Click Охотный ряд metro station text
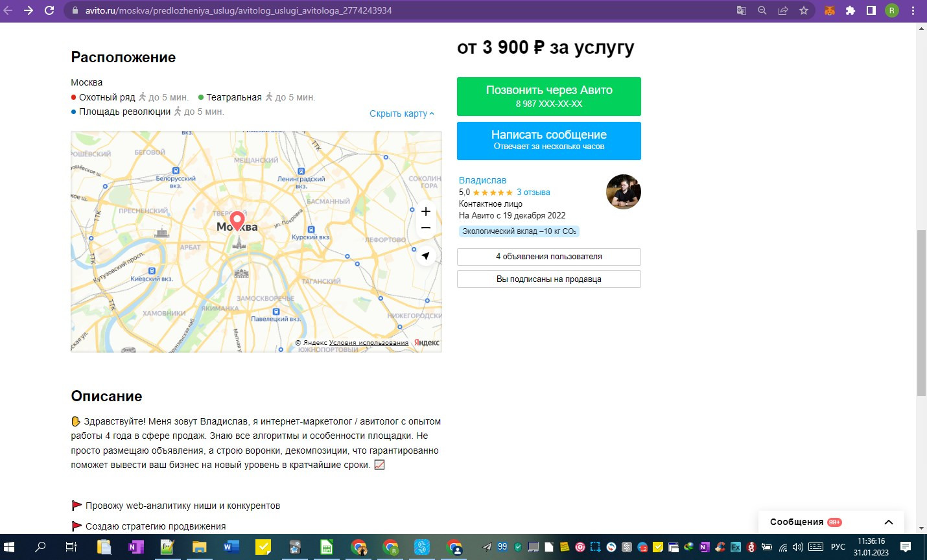 coord(107,97)
